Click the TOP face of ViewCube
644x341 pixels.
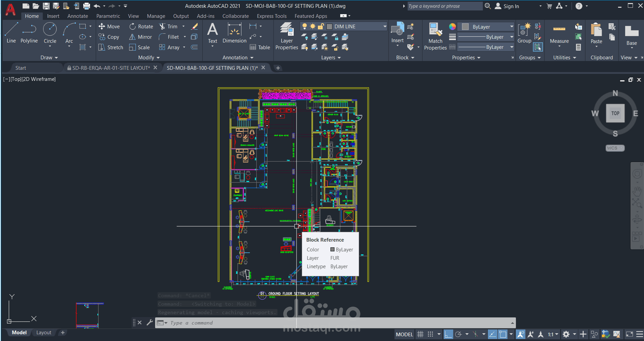615,113
